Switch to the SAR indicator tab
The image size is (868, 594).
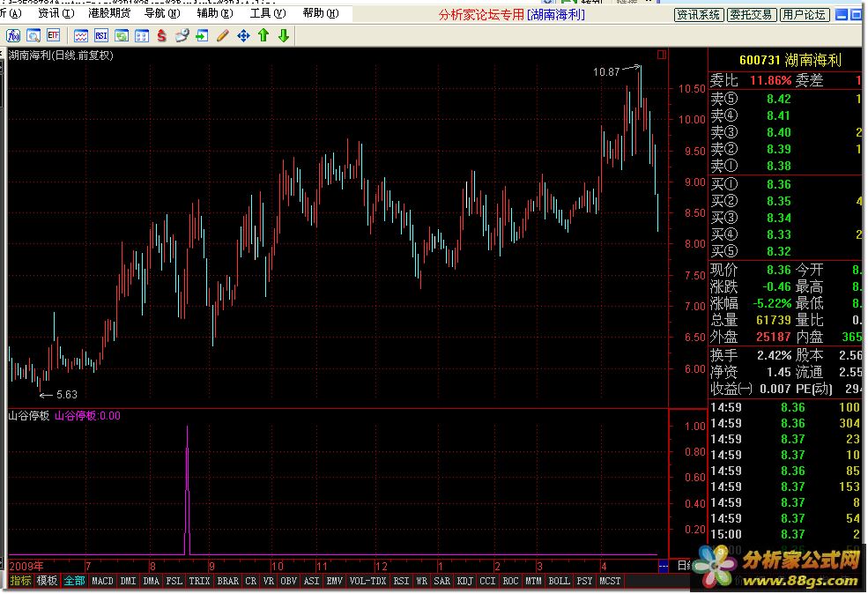pyautogui.click(x=441, y=581)
